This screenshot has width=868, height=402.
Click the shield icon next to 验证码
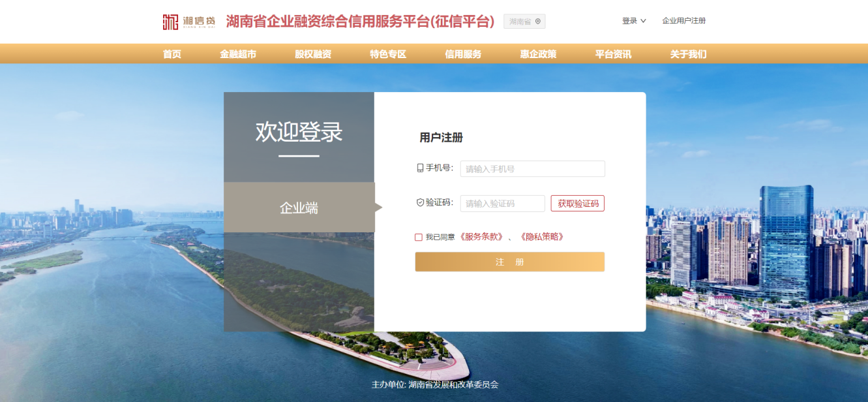click(x=420, y=203)
